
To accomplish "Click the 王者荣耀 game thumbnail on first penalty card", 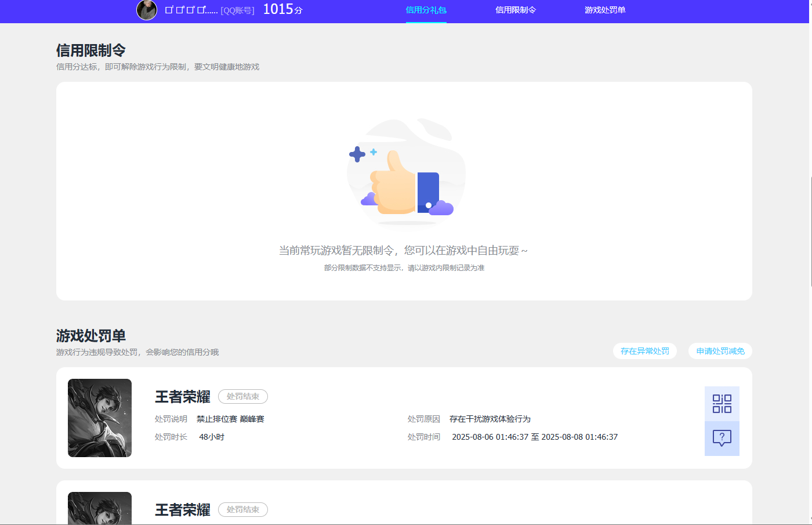I will pos(99,418).
